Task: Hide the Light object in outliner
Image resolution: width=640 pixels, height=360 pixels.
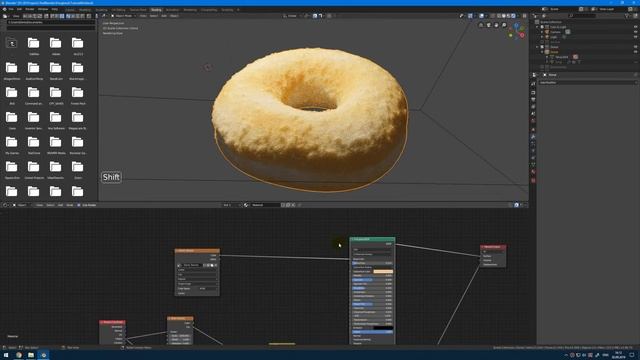Action: pyautogui.click(x=635, y=37)
